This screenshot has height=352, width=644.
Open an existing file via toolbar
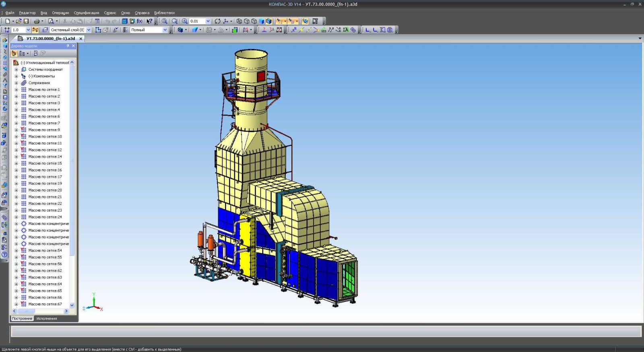pos(19,21)
